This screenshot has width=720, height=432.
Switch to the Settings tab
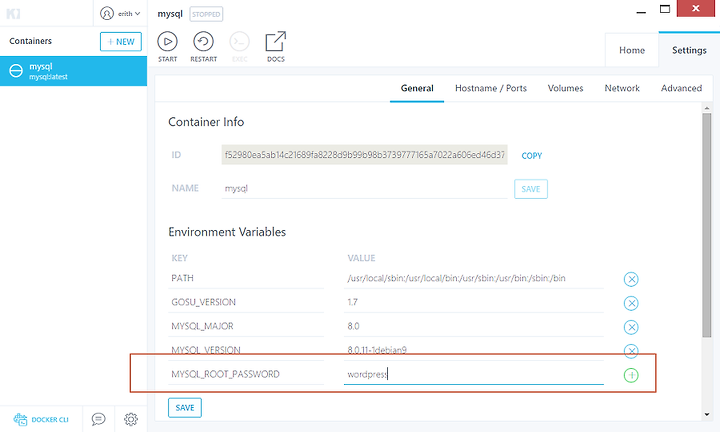click(689, 50)
